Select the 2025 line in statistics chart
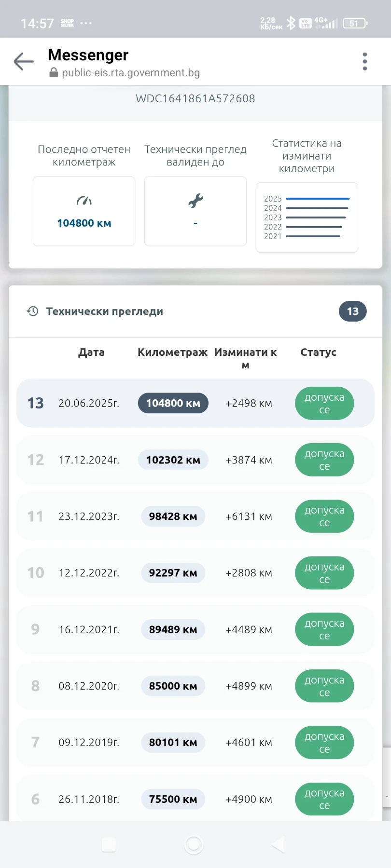Screen dimensions: 391x868 pyautogui.click(x=317, y=199)
